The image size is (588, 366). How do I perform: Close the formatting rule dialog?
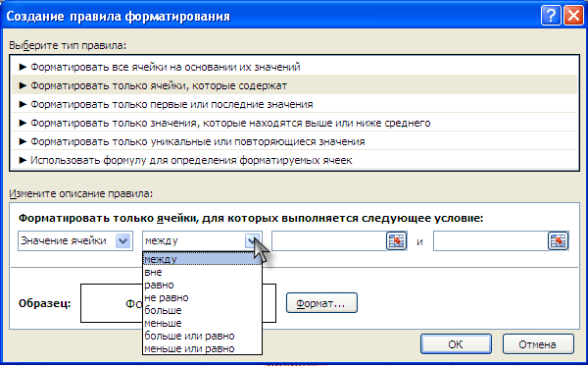coord(573,16)
